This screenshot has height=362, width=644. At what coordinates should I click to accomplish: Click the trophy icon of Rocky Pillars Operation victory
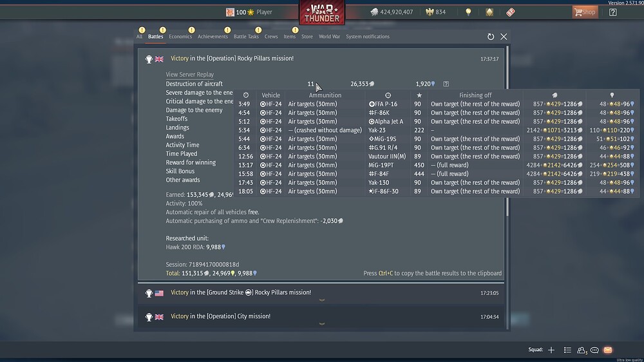pos(149,59)
